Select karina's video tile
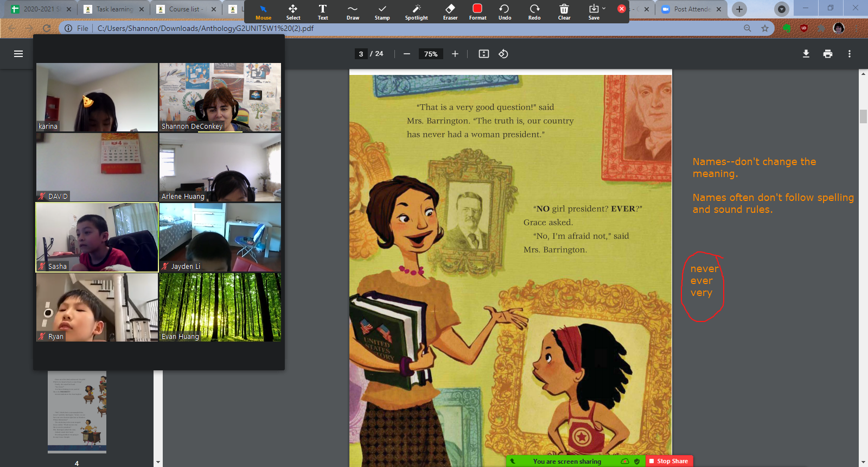Screen dimensions: 868x467 97,97
